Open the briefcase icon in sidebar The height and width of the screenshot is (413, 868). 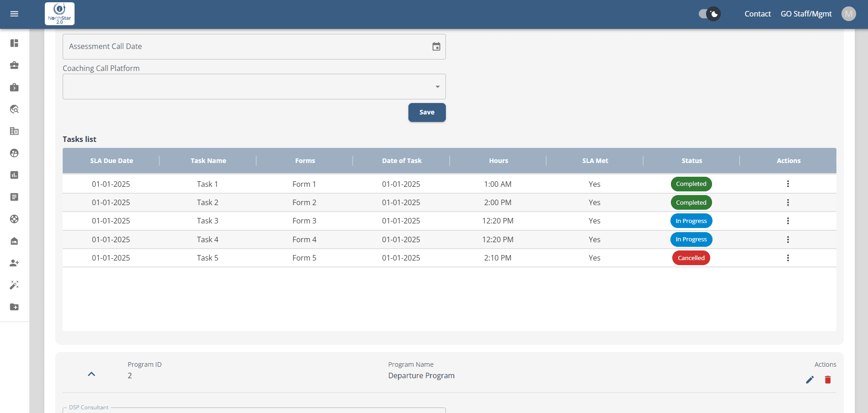click(x=14, y=65)
